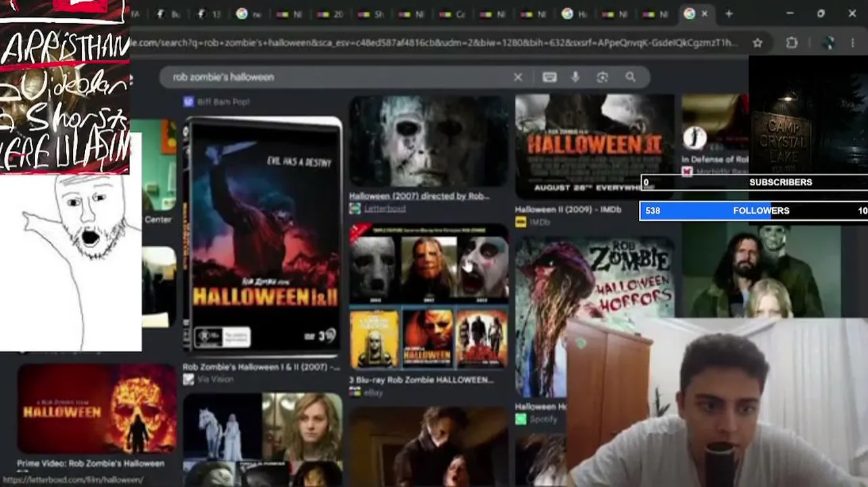868x487 pixels.
Task: Bookmark this page with the star icon
Action: tap(758, 43)
